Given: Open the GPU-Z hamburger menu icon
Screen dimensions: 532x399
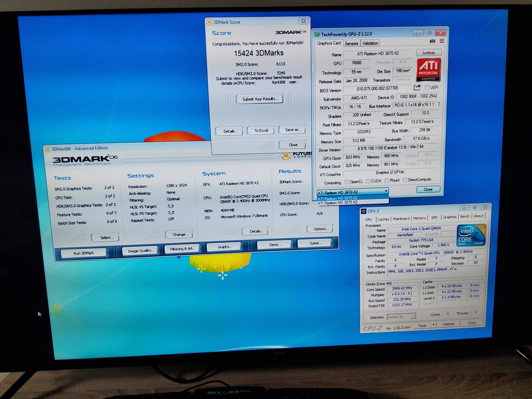Looking at the screenshot, I should (x=442, y=41).
